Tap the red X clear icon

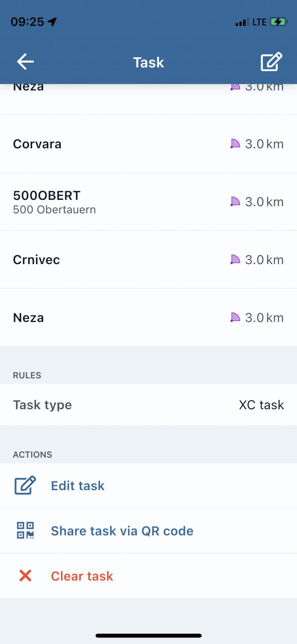tap(25, 576)
